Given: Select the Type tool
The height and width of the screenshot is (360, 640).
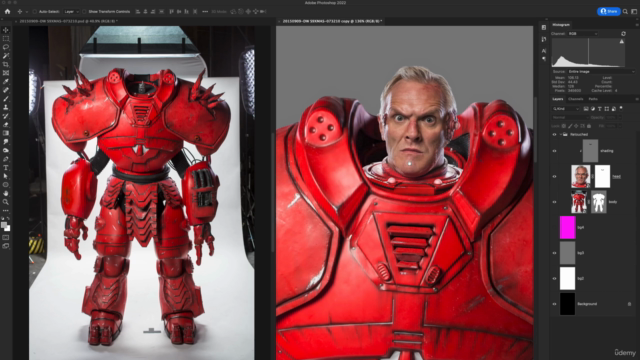Looking at the screenshot, I should tap(6, 168).
